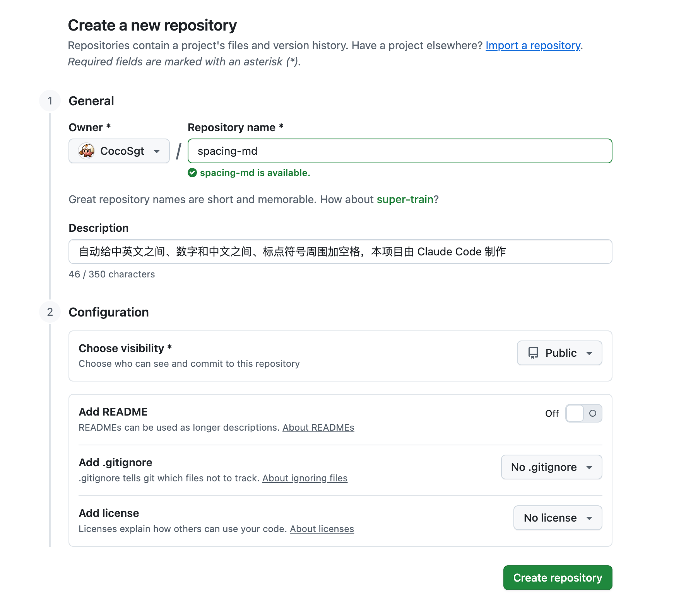Click the CocoSgt owner avatar icon

tap(86, 151)
